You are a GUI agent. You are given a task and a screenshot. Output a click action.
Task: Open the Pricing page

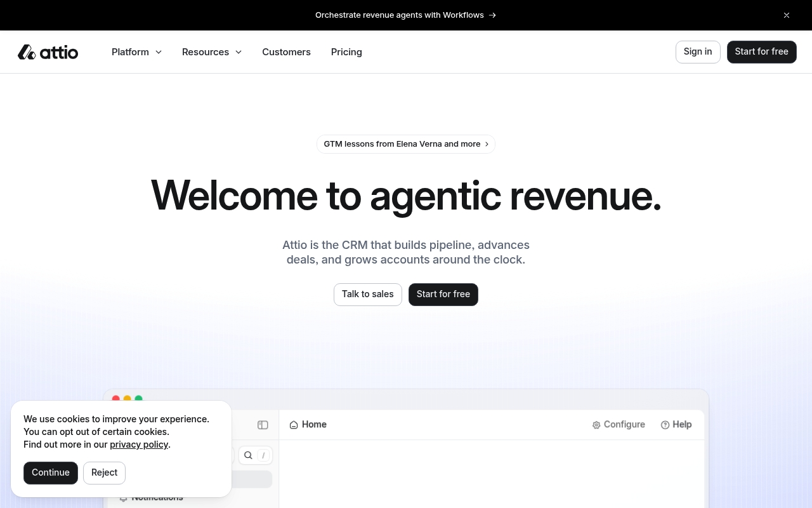[x=346, y=52]
